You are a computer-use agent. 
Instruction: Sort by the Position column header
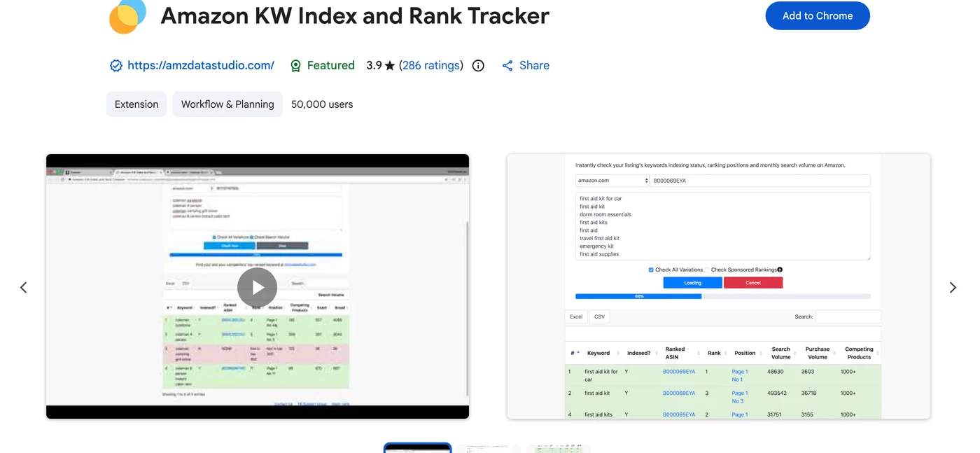click(745, 353)
